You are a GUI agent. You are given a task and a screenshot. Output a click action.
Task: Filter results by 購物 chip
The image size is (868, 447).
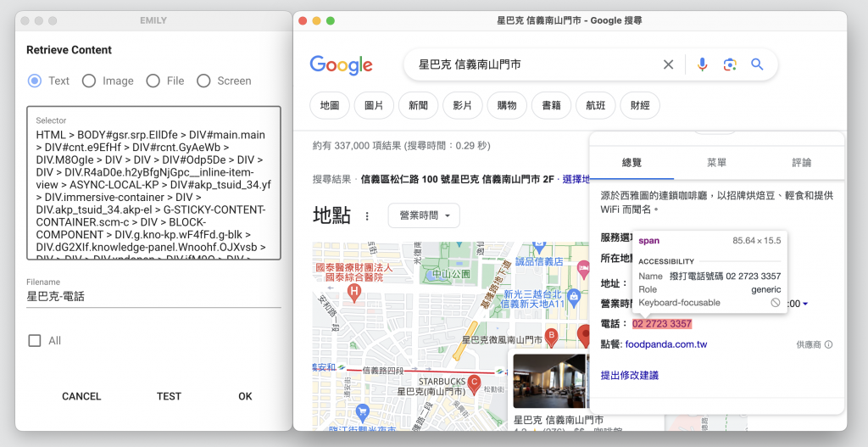[507, 105]
